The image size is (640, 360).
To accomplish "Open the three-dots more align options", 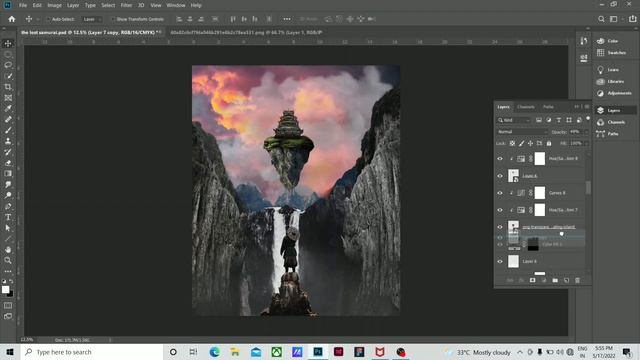I will (x=287, y=19).
